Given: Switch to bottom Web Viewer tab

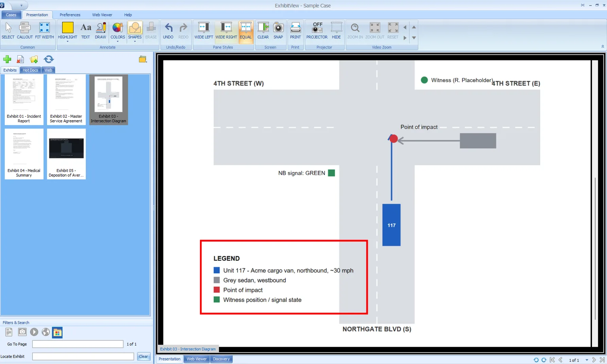Looking at the screenshot, I should [196, 359].
